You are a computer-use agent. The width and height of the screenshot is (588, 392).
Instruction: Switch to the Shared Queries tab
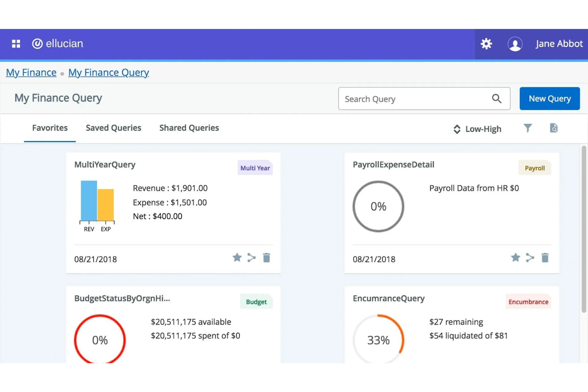coord(189,128)
